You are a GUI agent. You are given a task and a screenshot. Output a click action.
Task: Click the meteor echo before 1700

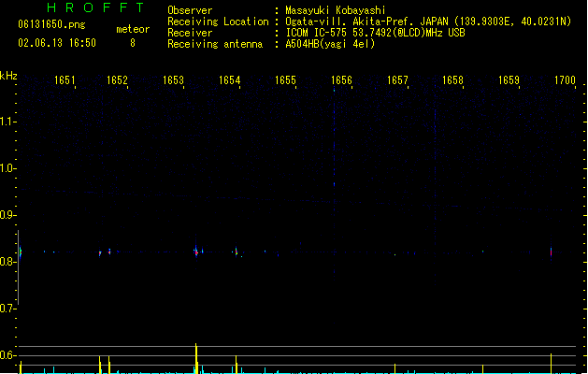[551, 252]
